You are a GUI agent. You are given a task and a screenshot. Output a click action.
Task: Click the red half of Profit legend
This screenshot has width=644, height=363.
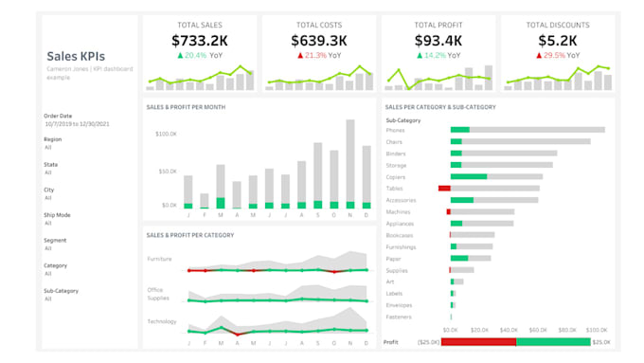click(478, 342)
